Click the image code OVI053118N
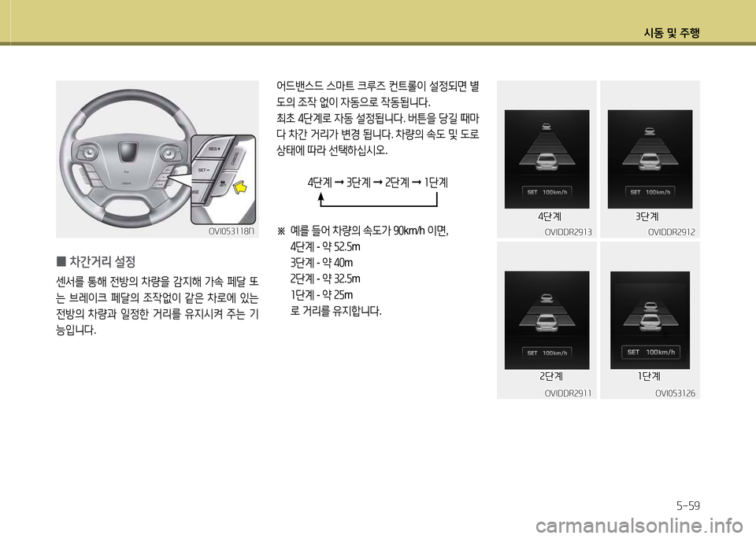 pos(231,231)
